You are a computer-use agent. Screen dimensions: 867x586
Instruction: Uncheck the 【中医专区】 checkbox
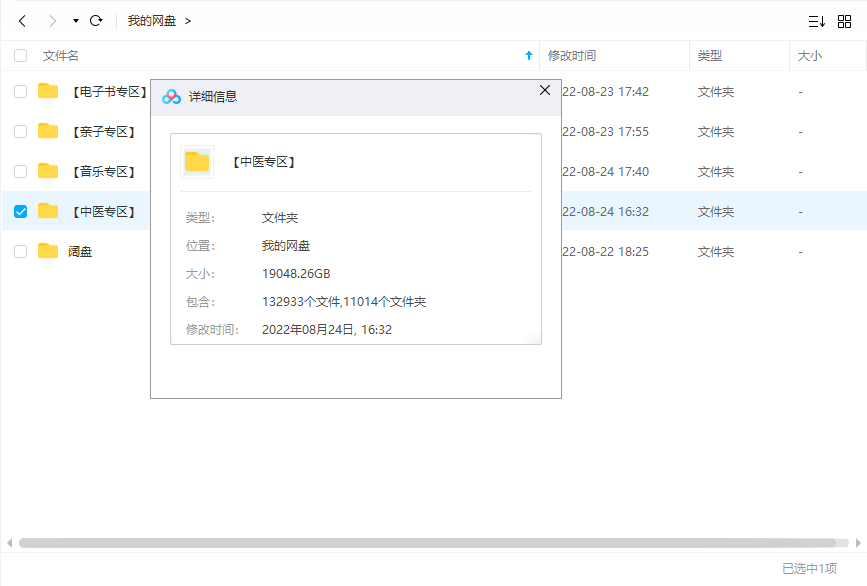tap(21, 212)
